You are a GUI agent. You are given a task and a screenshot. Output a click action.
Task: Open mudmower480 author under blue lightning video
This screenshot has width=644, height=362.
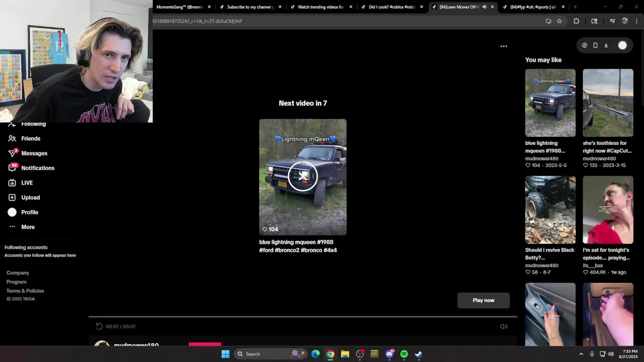[x=542, y=158]
